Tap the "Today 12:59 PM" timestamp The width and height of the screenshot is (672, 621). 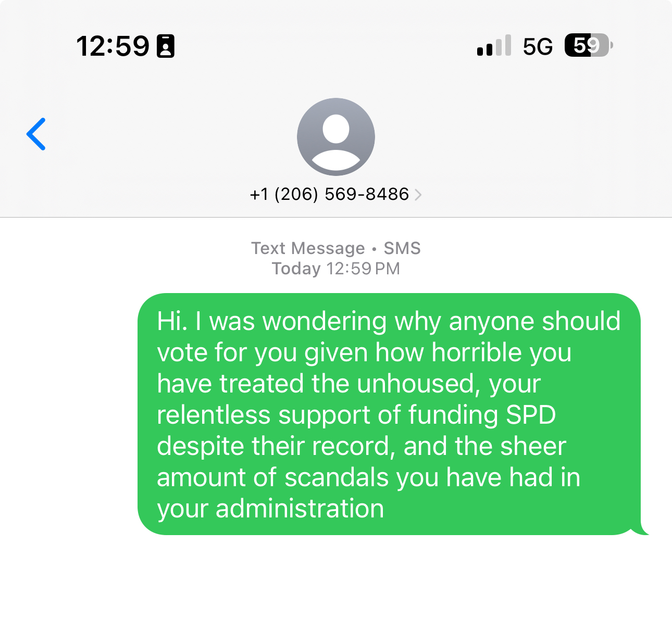(x=336, y=269)
